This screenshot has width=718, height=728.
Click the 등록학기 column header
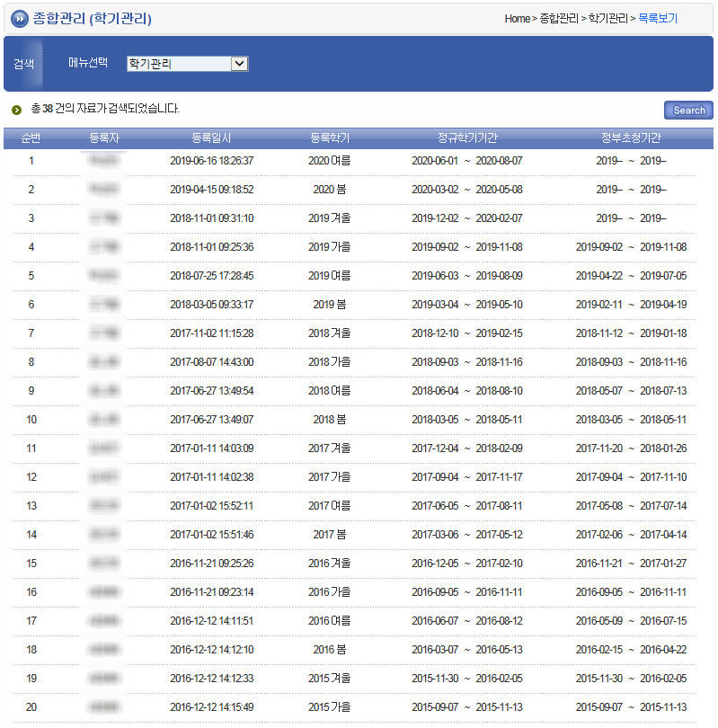(330, 138)
